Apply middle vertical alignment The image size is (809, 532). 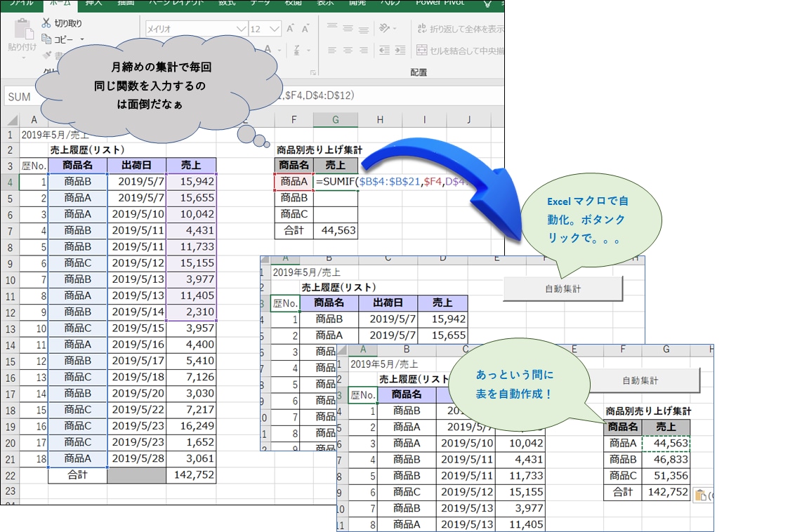pos(348,28)
